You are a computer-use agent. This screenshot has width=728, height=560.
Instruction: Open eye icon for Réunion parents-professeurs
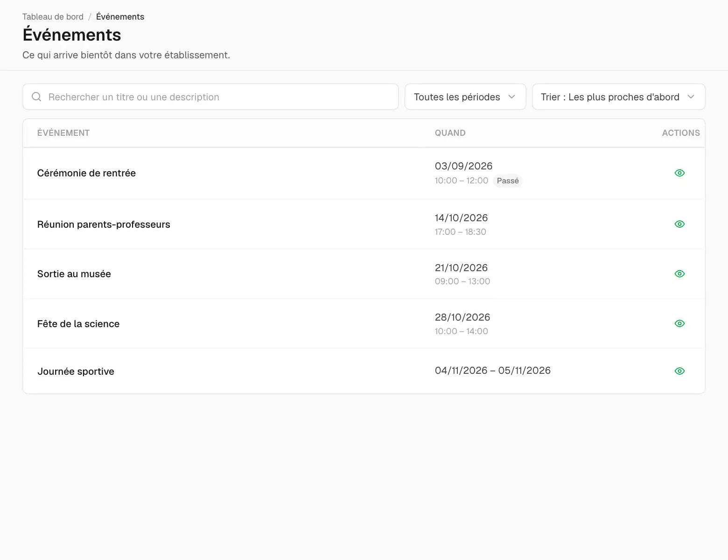[679, 224]
